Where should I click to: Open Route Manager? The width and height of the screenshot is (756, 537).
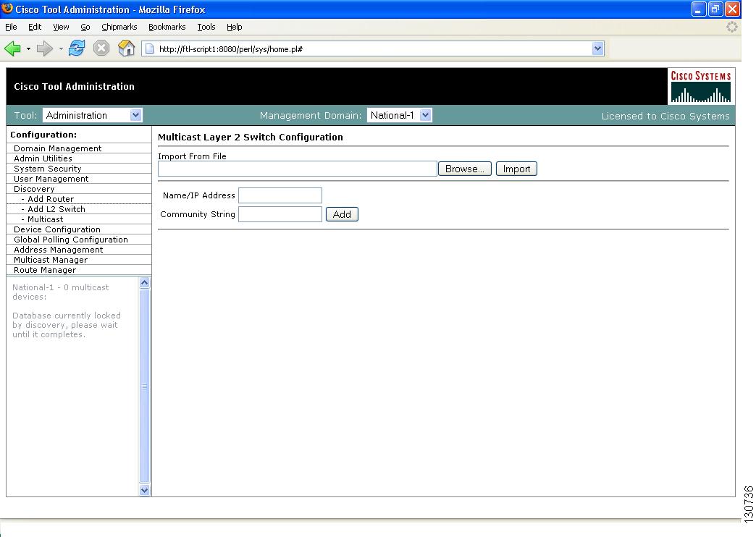pyautogui.click(x=45, y=270)
